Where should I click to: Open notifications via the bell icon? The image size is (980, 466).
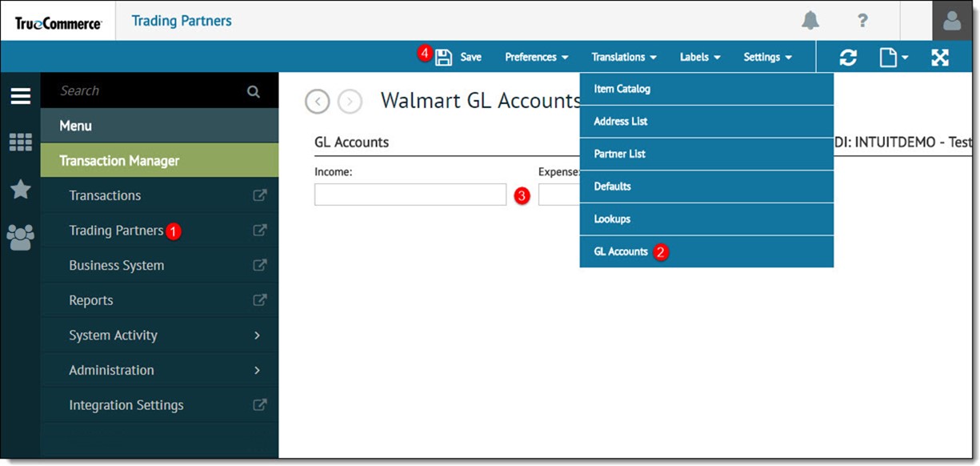(x=810, y=21)
